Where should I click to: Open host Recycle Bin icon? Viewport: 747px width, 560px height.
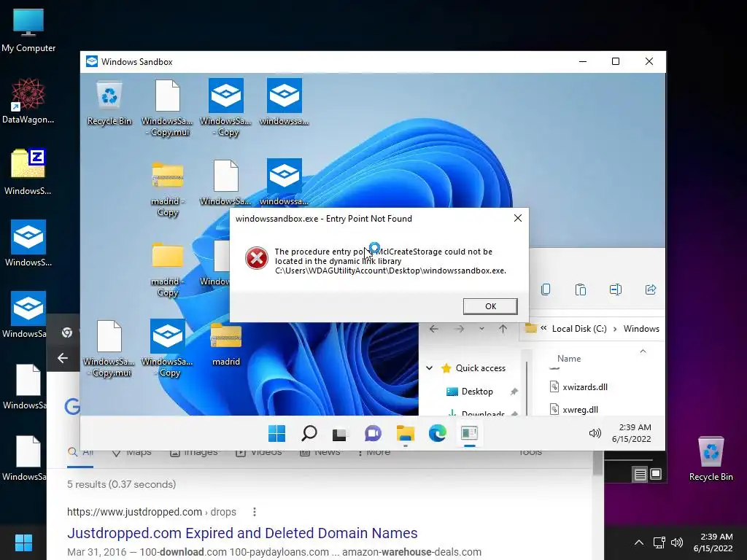click(711, 459)
